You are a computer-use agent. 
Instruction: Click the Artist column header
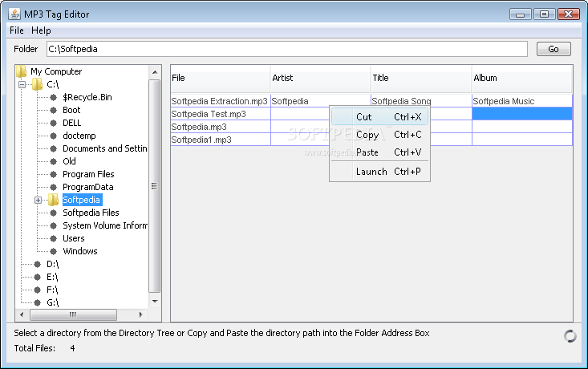tap(320, 79)
